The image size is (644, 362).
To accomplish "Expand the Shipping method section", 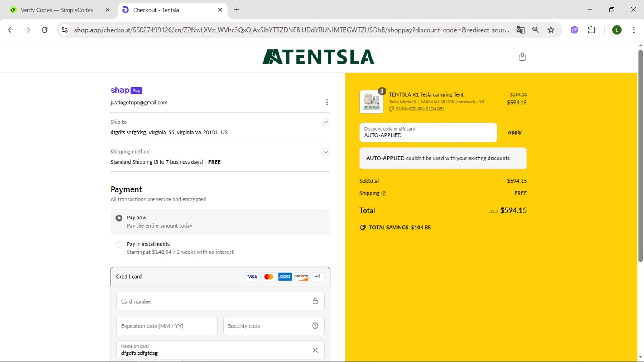I will (326, 152).
